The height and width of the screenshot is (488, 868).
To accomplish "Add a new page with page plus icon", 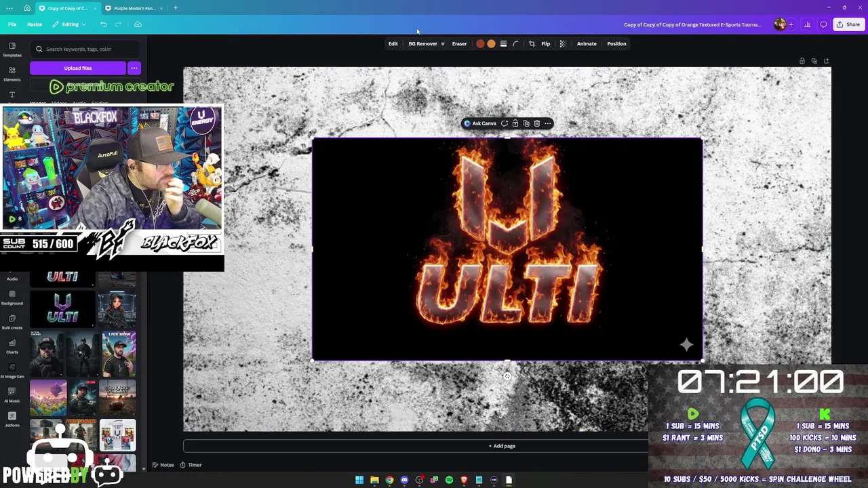I will click(x=827, y=61).
